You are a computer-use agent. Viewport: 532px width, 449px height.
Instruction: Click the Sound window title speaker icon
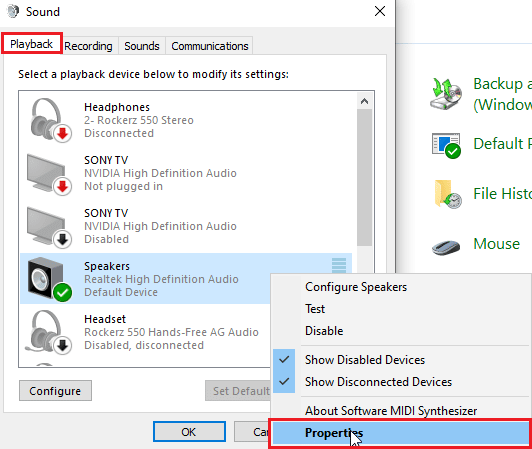tap(13, 12)
